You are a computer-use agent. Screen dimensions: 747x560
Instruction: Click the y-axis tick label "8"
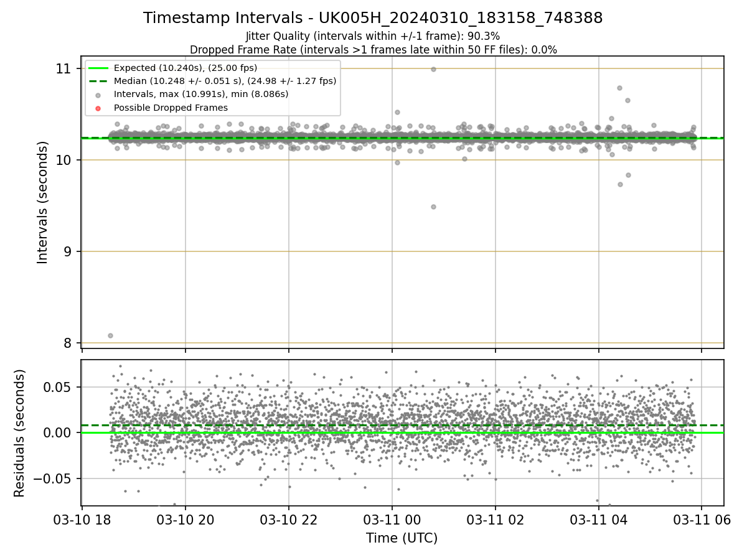coord(68,343)
